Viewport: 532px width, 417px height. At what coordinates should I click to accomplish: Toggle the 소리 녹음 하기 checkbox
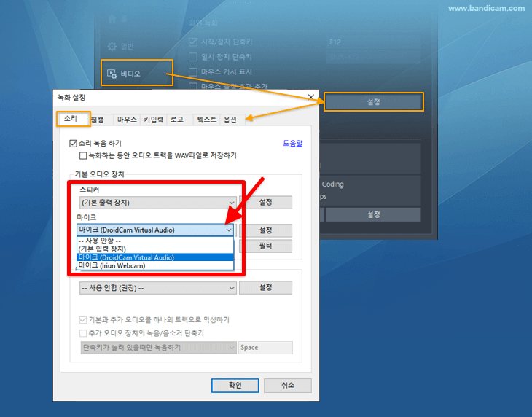(73, 144)
